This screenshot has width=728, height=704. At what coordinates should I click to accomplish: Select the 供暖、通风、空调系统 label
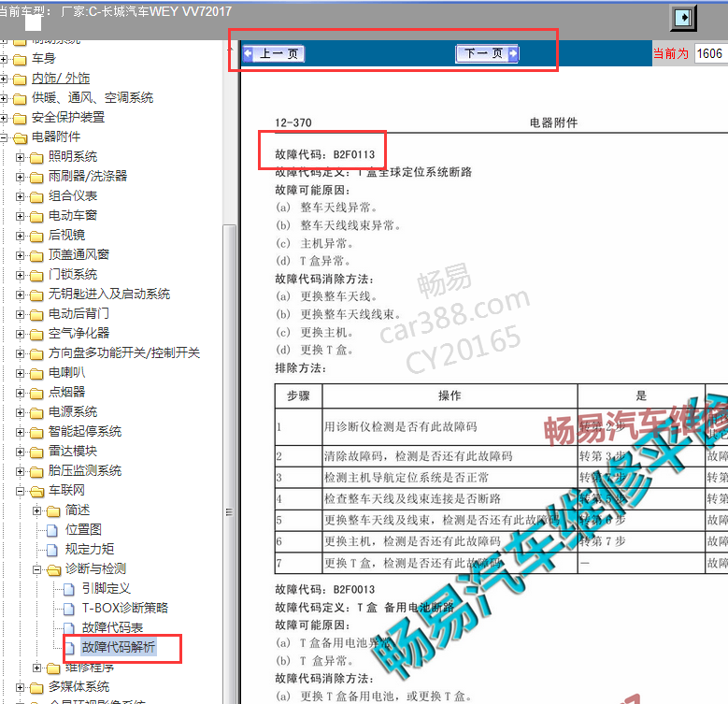pos(92,97)
